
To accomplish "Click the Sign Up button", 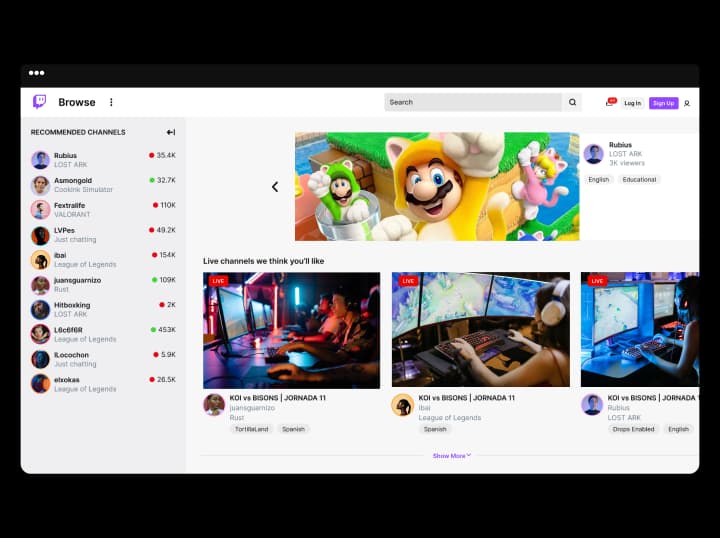I will [x=664, y=103].
